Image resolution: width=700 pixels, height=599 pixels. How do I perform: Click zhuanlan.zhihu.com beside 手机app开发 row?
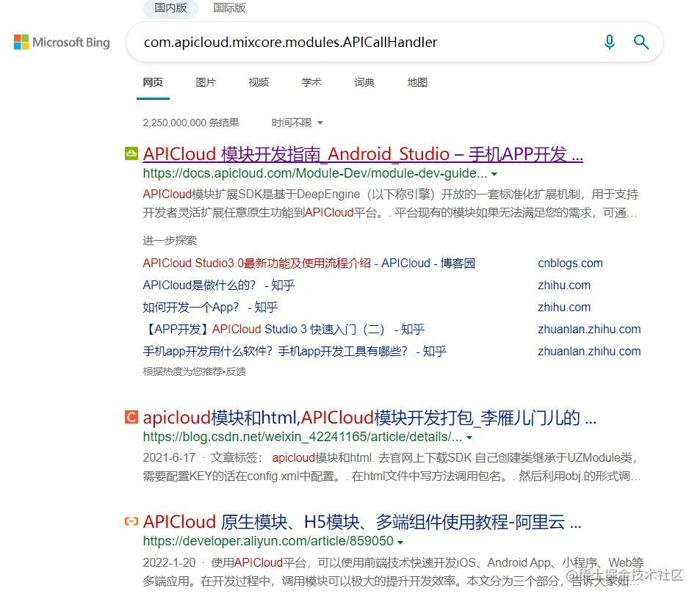point(589,352)
